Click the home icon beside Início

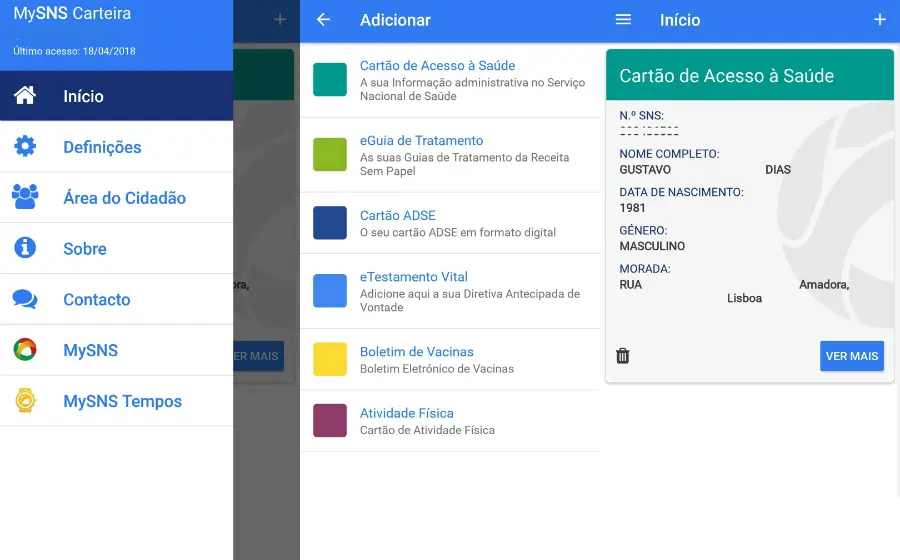click(x=25, y=96)
